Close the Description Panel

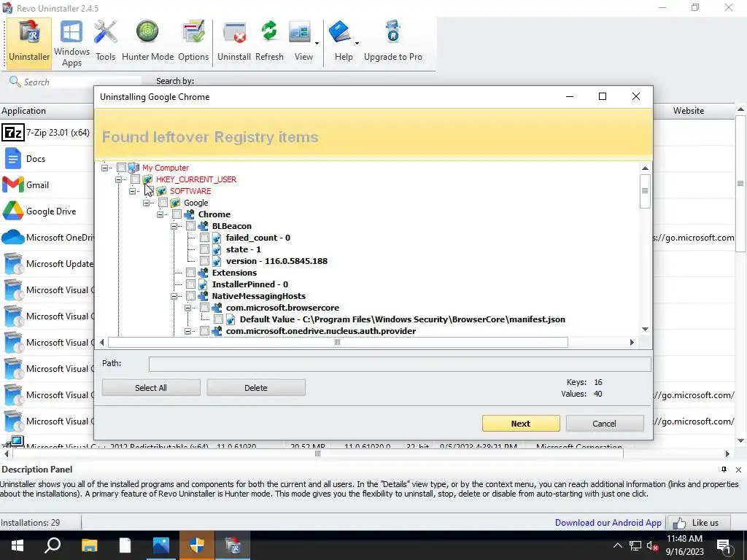point(738,470)
